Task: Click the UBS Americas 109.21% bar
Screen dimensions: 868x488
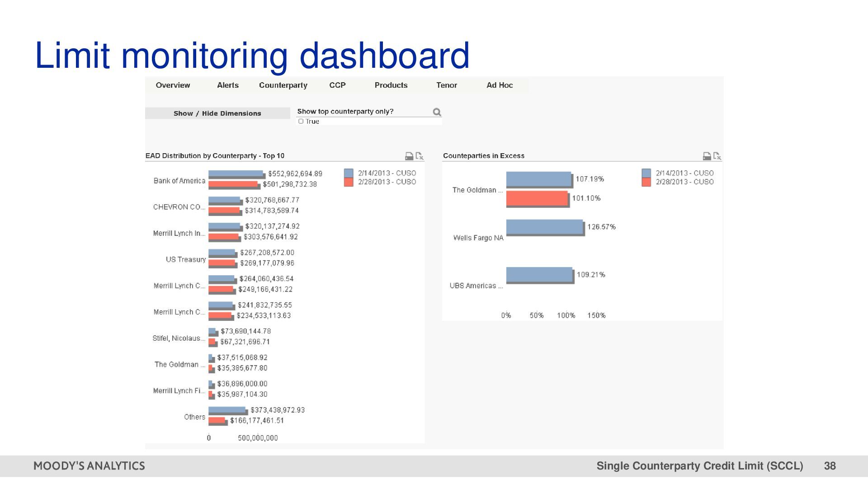Action: [x=539, y=274]
